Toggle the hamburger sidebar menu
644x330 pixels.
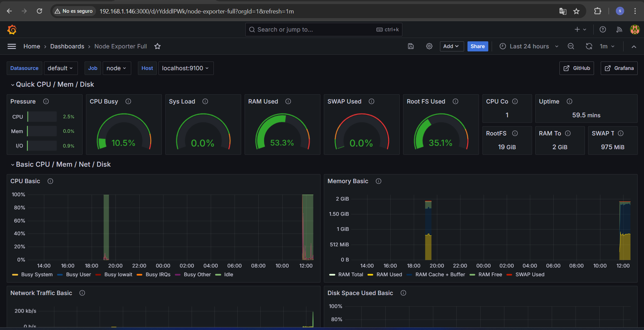12,46
